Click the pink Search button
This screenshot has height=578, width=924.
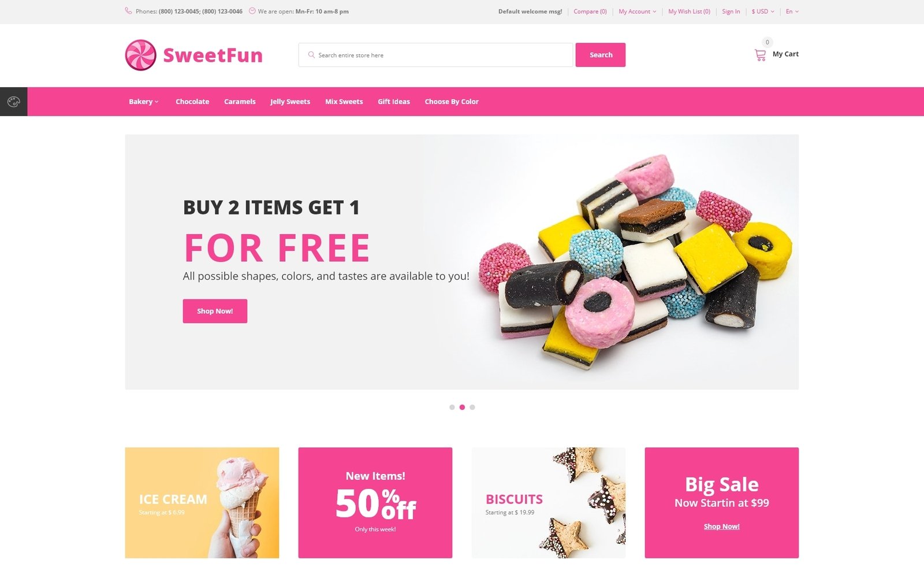(x=601, y=55)
